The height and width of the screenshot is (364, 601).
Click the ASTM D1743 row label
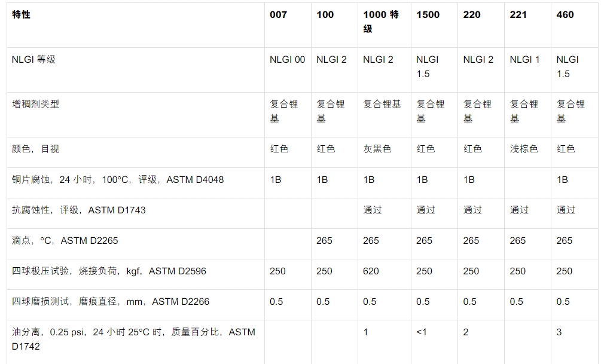pos(79,210)
